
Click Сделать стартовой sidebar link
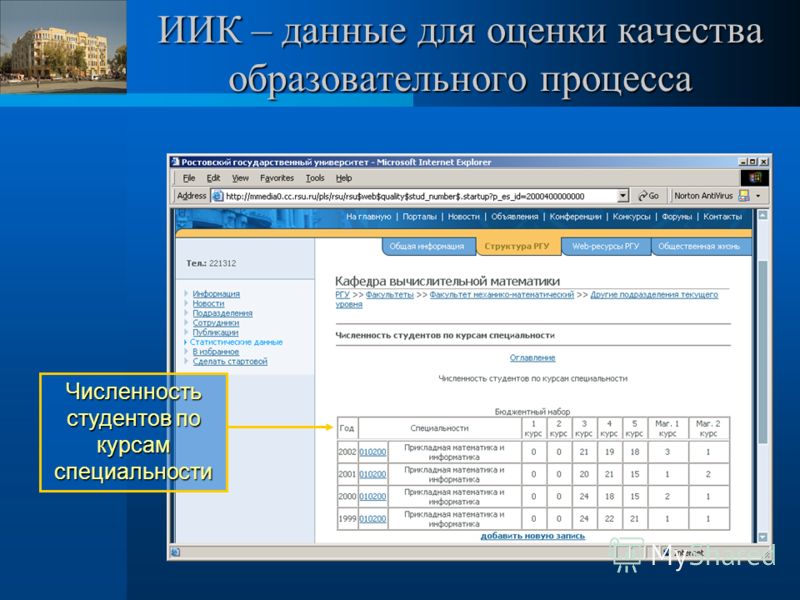coord(230,362)
